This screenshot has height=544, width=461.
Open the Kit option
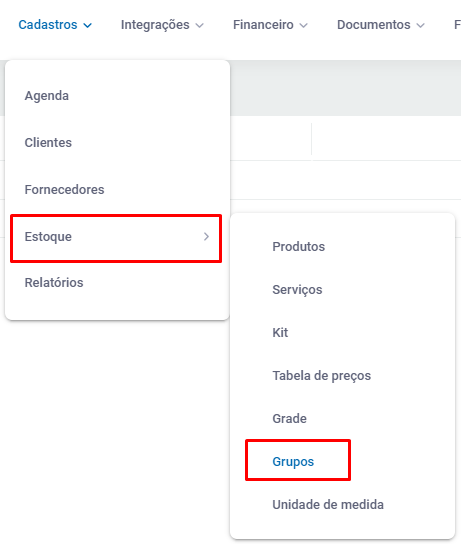280,333
